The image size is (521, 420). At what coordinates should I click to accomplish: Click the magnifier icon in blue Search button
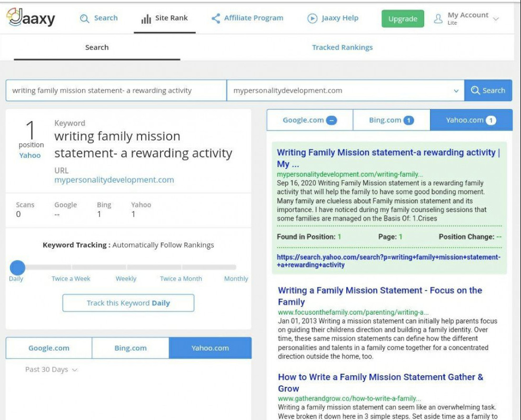tap(475, 91)
